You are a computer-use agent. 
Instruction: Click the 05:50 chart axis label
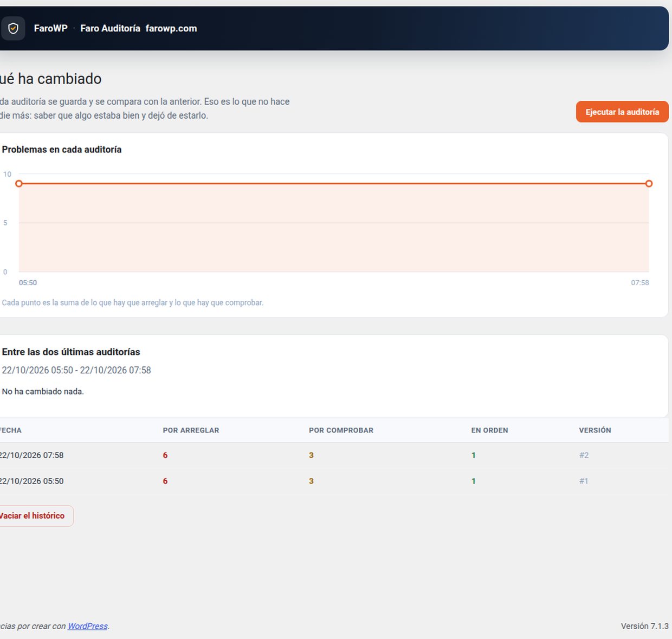pyautogui.click(x=28, y=282)
